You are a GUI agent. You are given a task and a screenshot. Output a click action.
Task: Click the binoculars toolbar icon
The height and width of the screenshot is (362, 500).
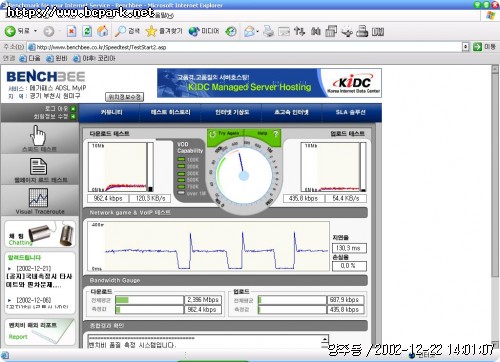click(316, 31)
